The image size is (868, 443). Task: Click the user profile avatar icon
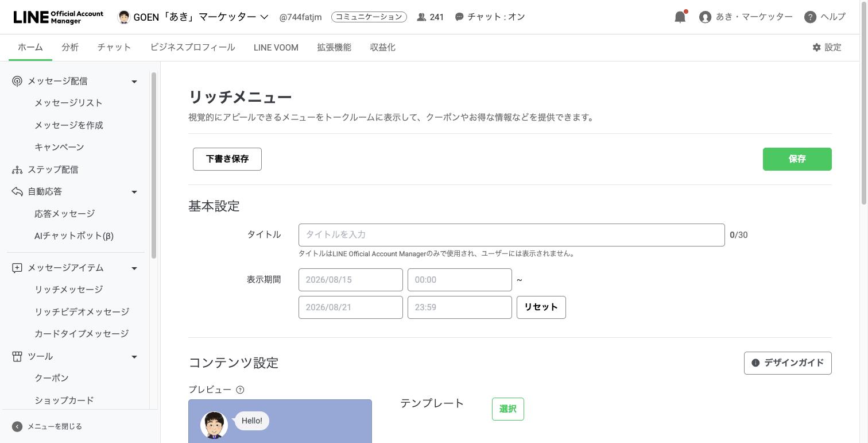pos(705,17)
